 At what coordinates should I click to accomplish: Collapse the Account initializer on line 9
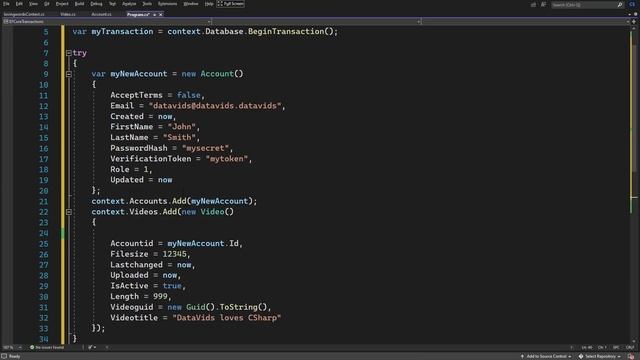click(69, 74)
